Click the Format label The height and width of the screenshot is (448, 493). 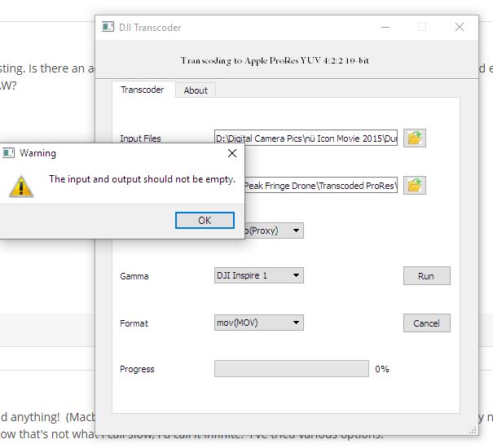(134, 323)
